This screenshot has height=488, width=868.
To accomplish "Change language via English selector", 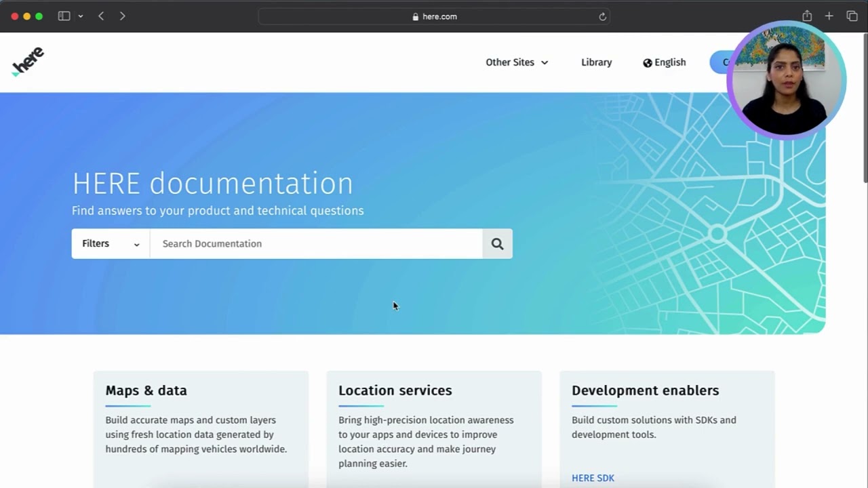I will coord(664,62).
